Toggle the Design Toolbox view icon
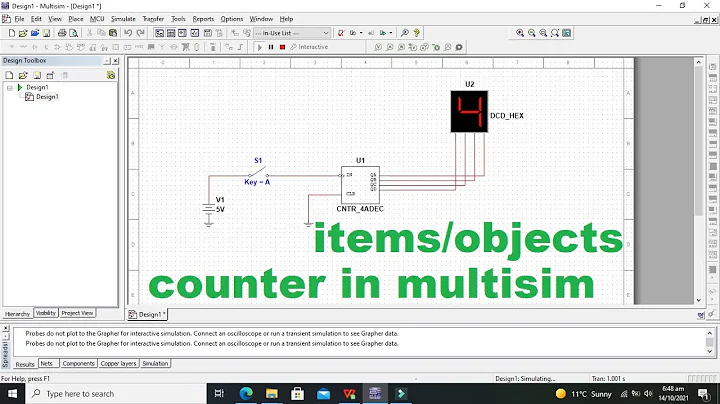The height and width of the screenshot is (404, 720). coord(159,33)
